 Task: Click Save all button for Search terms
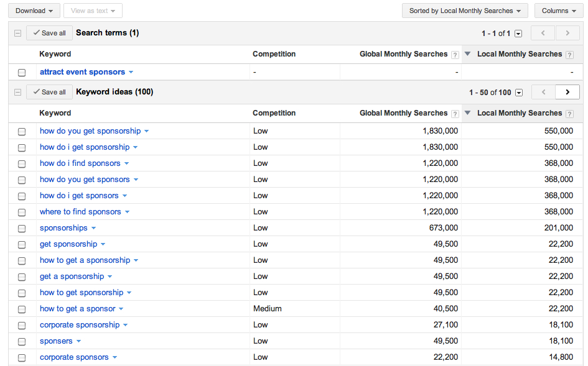pyautogui.click(x=50, y=33)
